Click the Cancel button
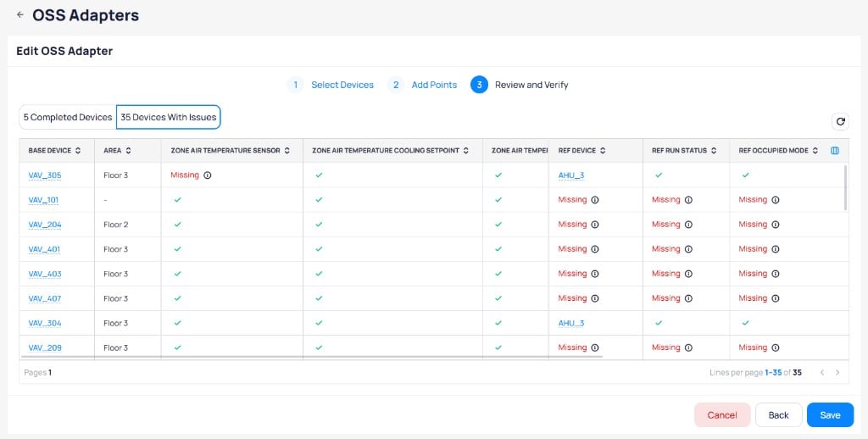Screen dimensions: 868x439 [x=722, y=415]
